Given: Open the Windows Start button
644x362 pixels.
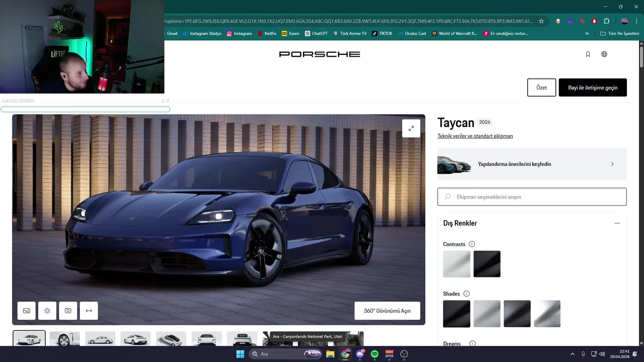Looking at the screenshot, I should 240,354.
